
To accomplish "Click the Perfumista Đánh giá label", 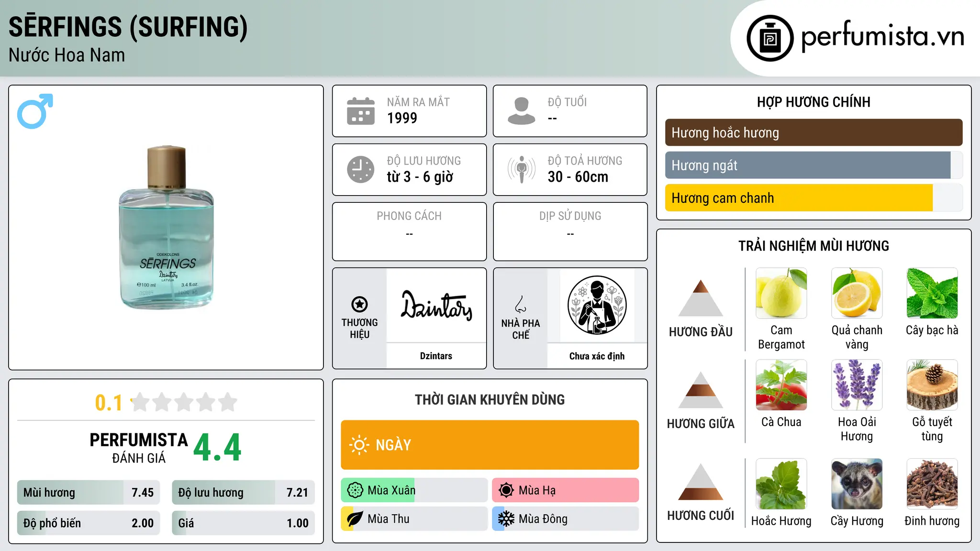I will tap(139, 448).
